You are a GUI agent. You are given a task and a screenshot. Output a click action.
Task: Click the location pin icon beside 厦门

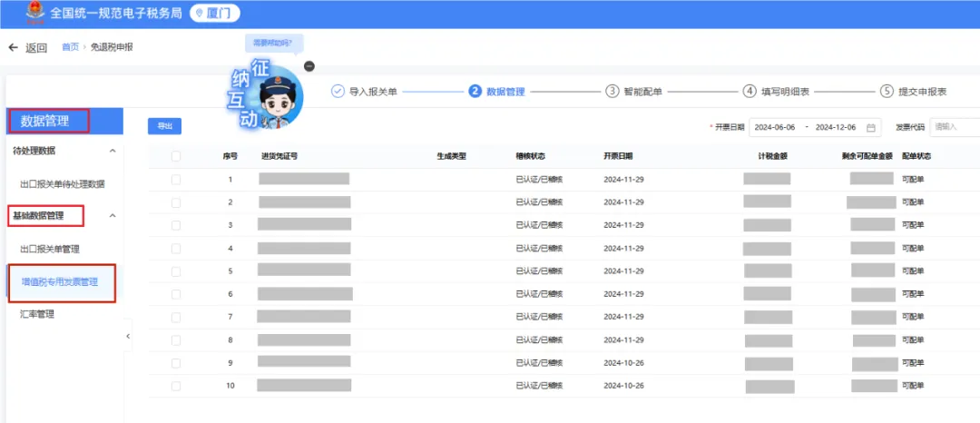pyautogui.click(x=200, y=13)
